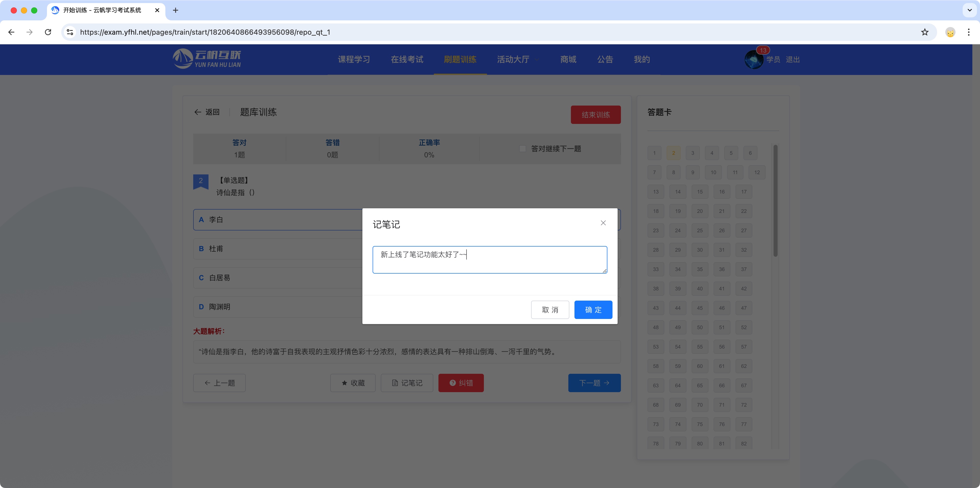This screenshot has height=488, width=980.
Task: Jump to question 1 on answer card
Action: pyautogui.click(x=654, y=153)
